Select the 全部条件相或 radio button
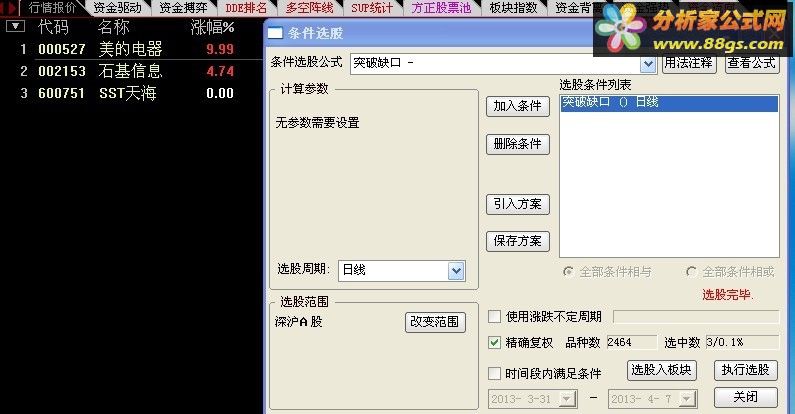The image size is (795, 414). tap(691, 272)
